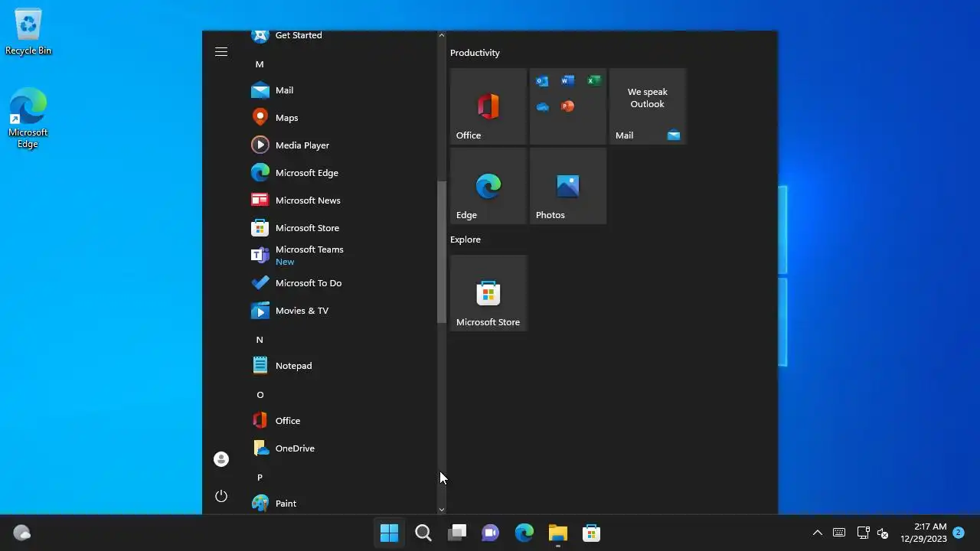The image size is (980, 551).
Task: Open Microsoft To Do app
Action: tap(341, 283)
